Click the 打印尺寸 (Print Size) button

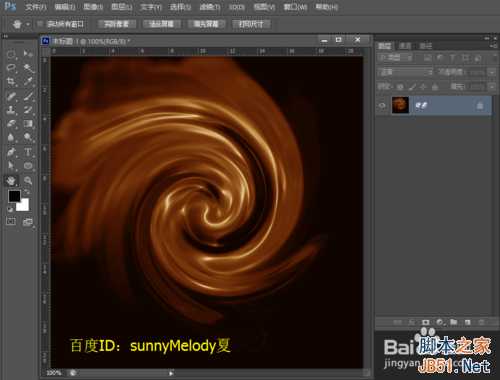click(x=251, y=24)
